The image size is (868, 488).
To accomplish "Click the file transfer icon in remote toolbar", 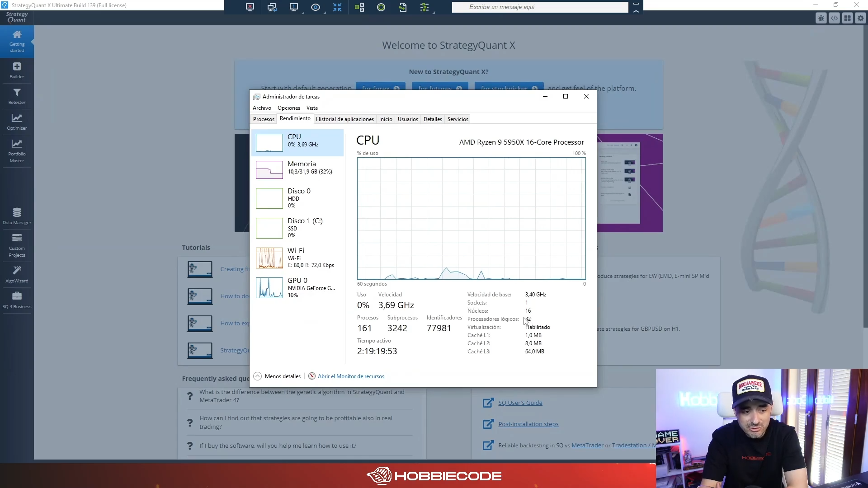I will pos(403,7).
